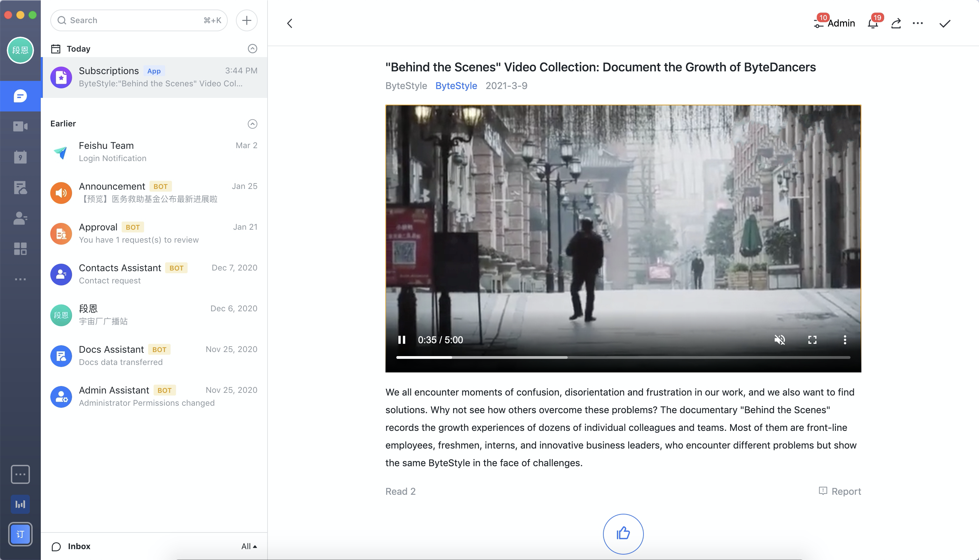
Task: Click the video progress bar
Action: click(x=623, y=357)
